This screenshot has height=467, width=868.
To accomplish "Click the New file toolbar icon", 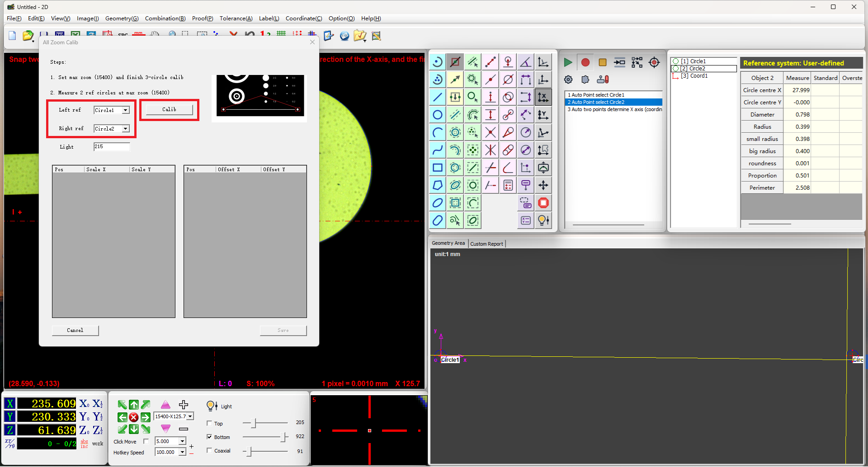I will pyautogui.click(x=12, y=36).
